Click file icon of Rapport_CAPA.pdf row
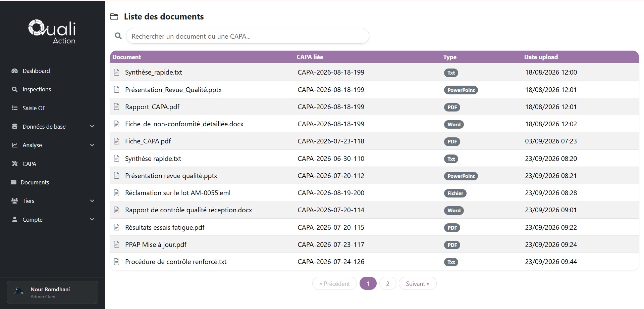Screen dimensions: 644x309 [x=116, y=107]
